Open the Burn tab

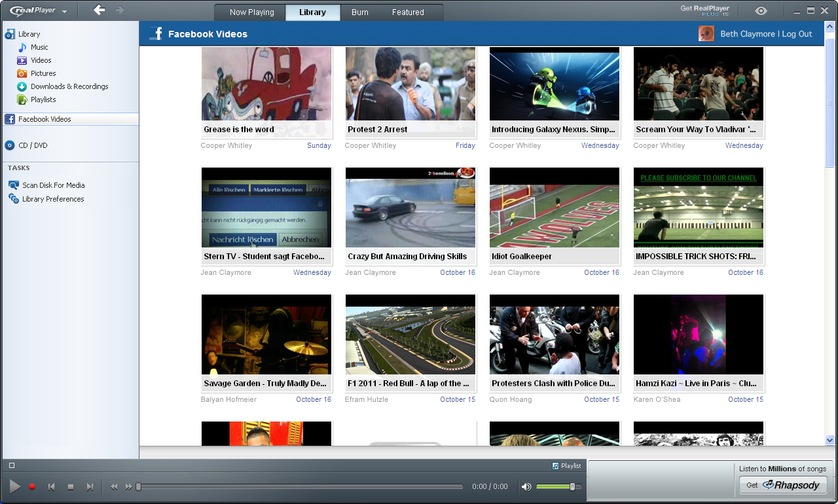click(360, 12)
